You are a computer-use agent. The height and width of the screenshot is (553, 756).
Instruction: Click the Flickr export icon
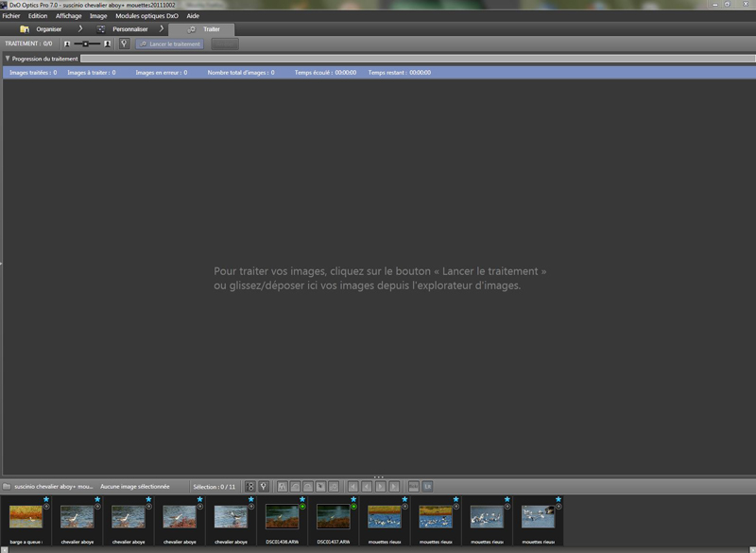point(413,487)
